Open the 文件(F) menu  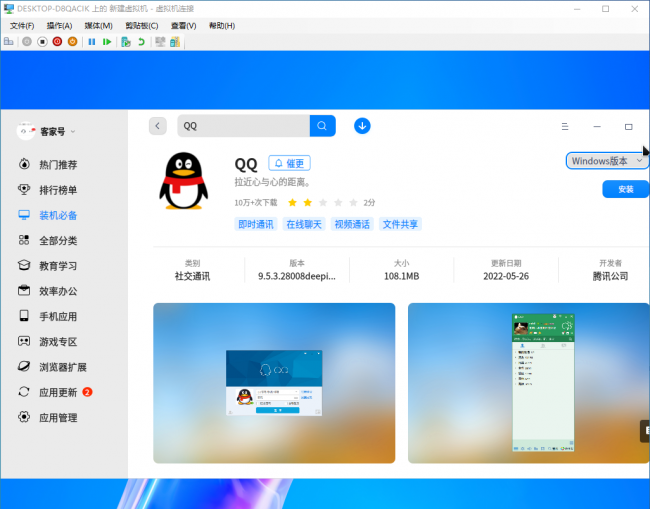point(22,26)
